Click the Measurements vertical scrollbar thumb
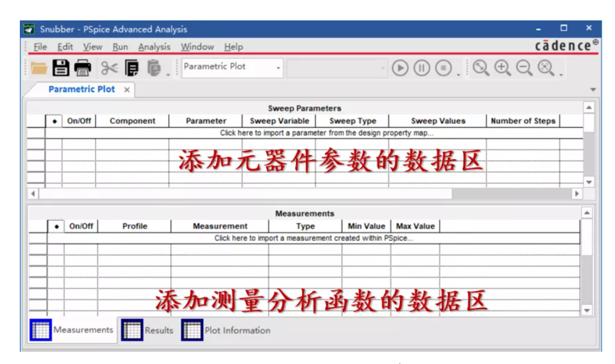Image resolution: width=615 pixels, height=364 pixels. point(587,237)
